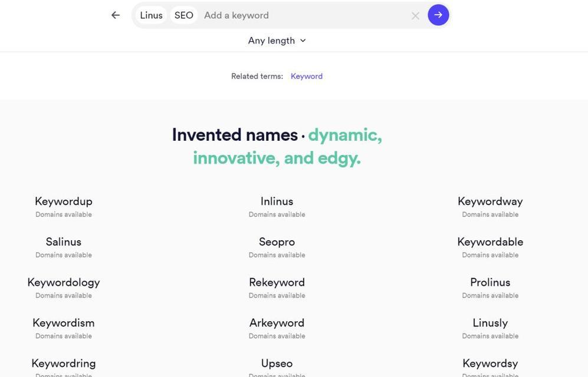Open the Keyword related term link
This screenshot has height=377, width=588.
[x=306, y=77]
